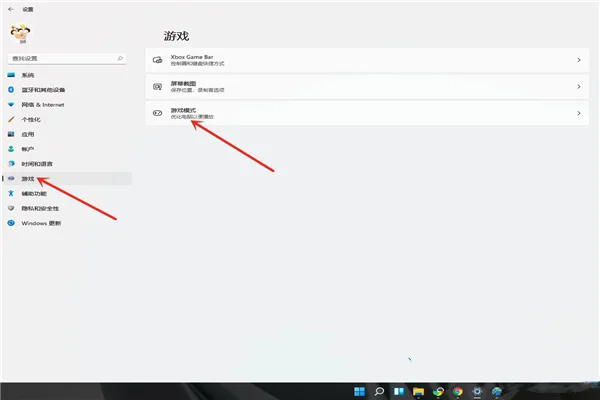Select the Bluetooth icon for 蓝牙和其他设备
This screenshot has height=400, width=600.
coord(11,90)
